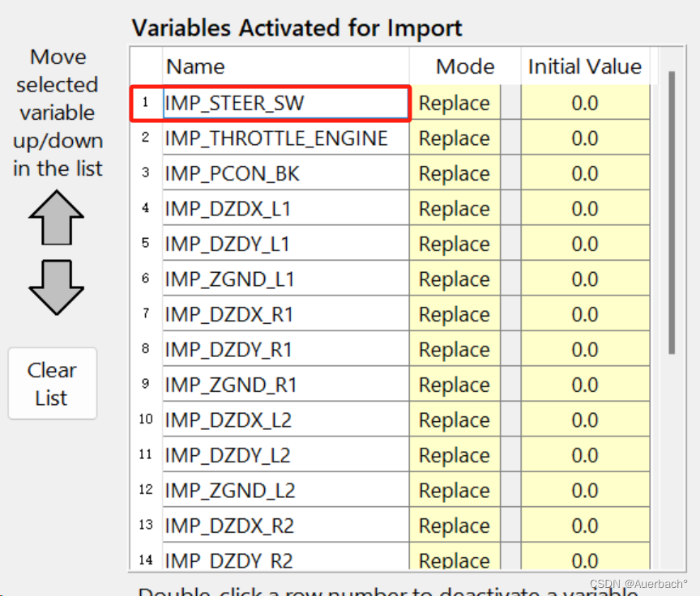Move selected variable up with the up arrow
This screenshot has height=596, width=700.
(56, 218)
